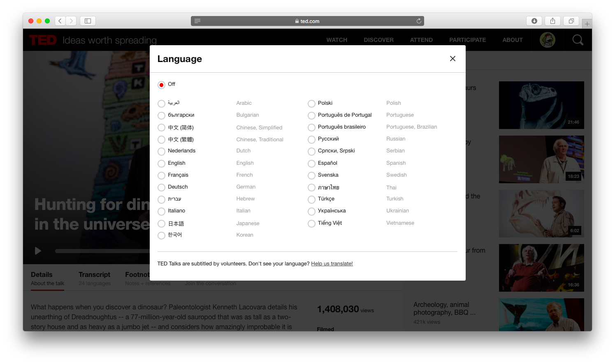Select the Off subtitle option
Image resolution: width=615 pixels, height=364 pixels.
coord(162,85)
